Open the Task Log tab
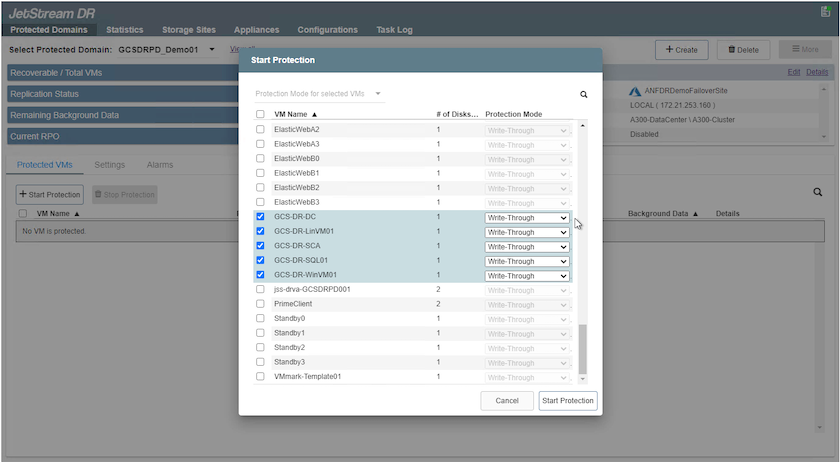The width and height of the screenshot is (840, 462). [x=394, y=30]
